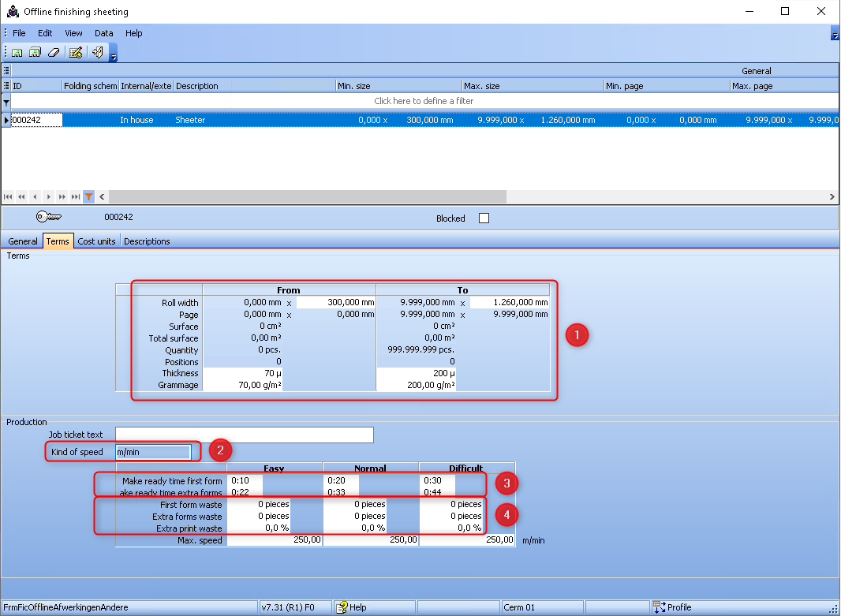Click the edit record pencil icon
The image size is (841, 616).
click(x=76, y=53)
